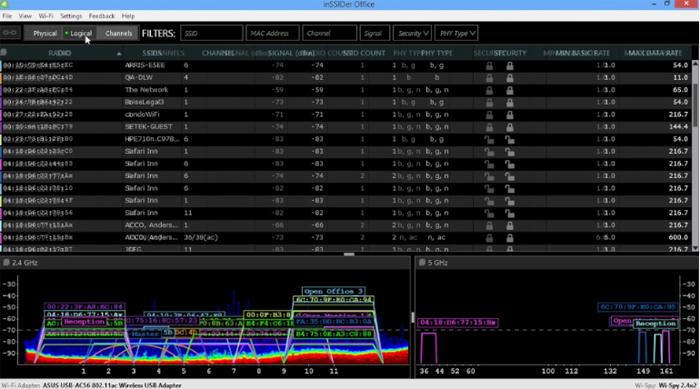The image size is (700, 389).
Task: Select the condoWiFi network row
Action: click(x=346, y=114)
